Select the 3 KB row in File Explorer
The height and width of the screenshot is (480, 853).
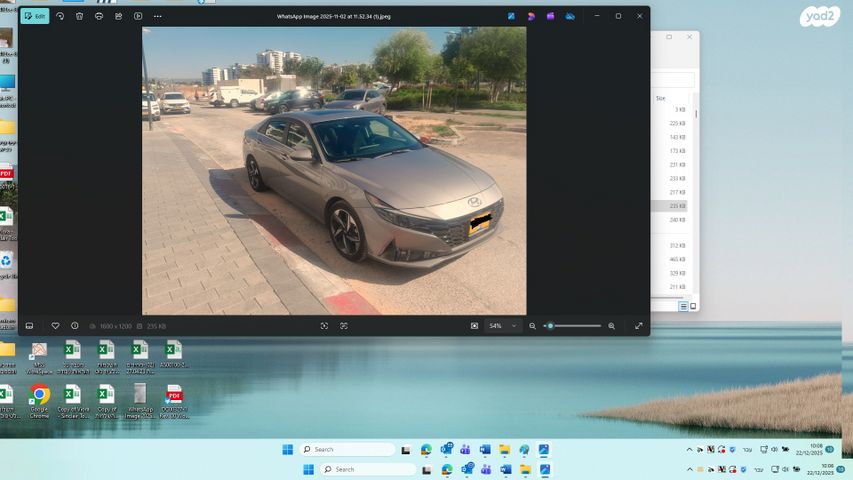point(670,110)
